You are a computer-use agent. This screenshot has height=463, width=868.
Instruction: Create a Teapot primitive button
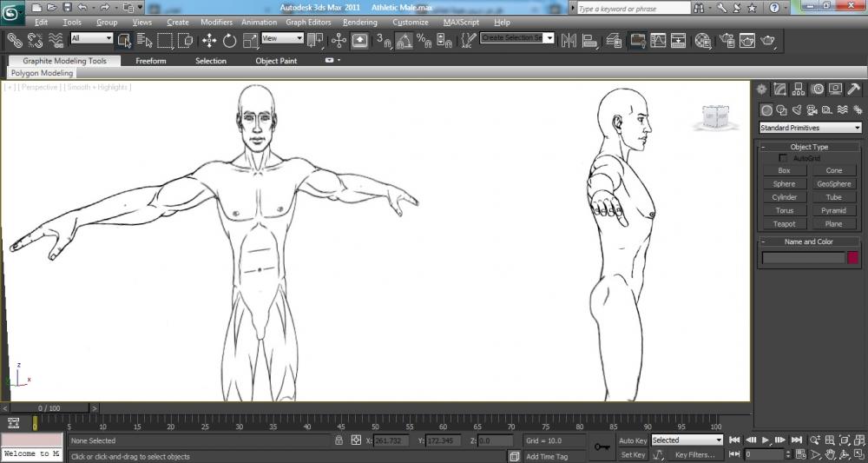[784, 224]
